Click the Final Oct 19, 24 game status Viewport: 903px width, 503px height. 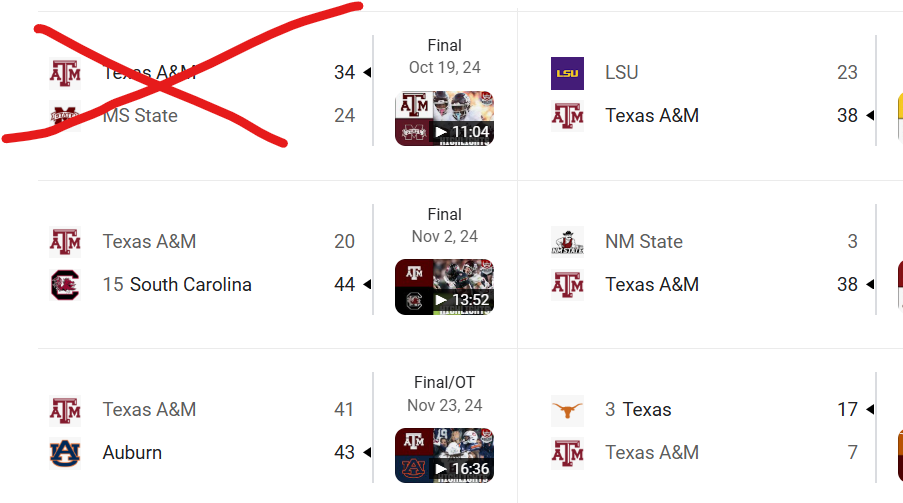[x=445, y=56]
